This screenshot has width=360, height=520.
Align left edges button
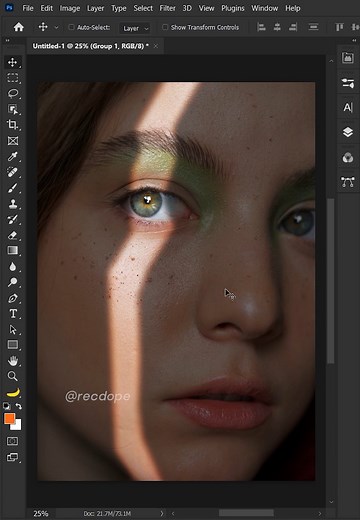coord(261,27)
